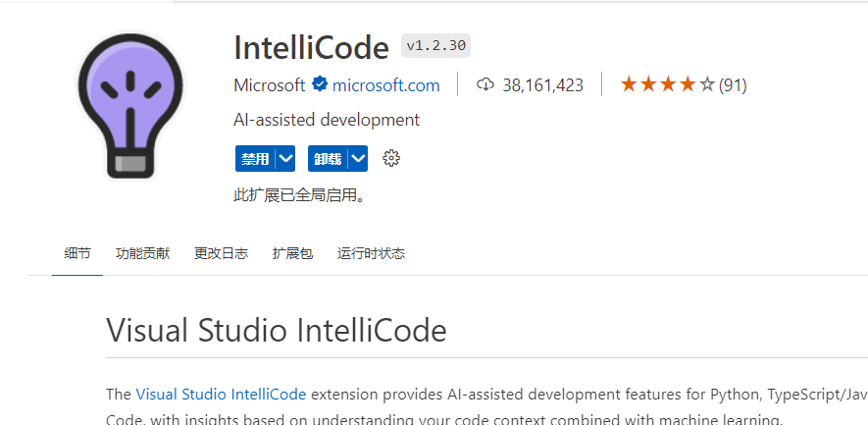Image resolution: width=868 pixels, height=425 pixels.
Task: Click the AI-assisted development description text
Action: [x=327, y=120]
